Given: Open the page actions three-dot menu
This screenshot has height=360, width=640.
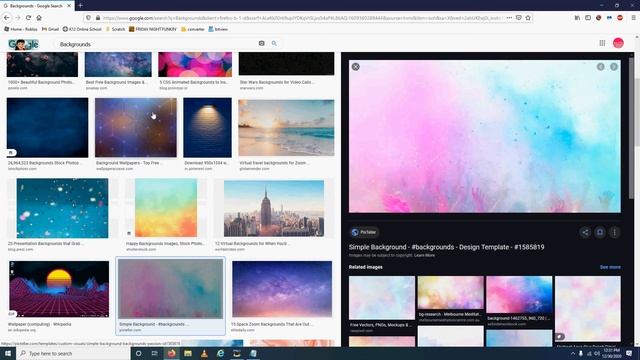Looking at the screenshot, I should pos(509,18).
